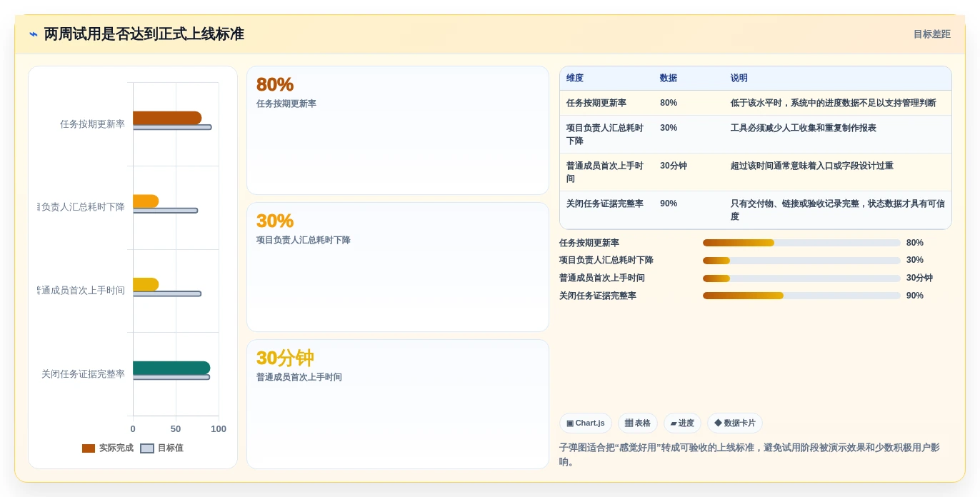
Task: Click the 100 tick on chart axis
Action: [219, 429]
